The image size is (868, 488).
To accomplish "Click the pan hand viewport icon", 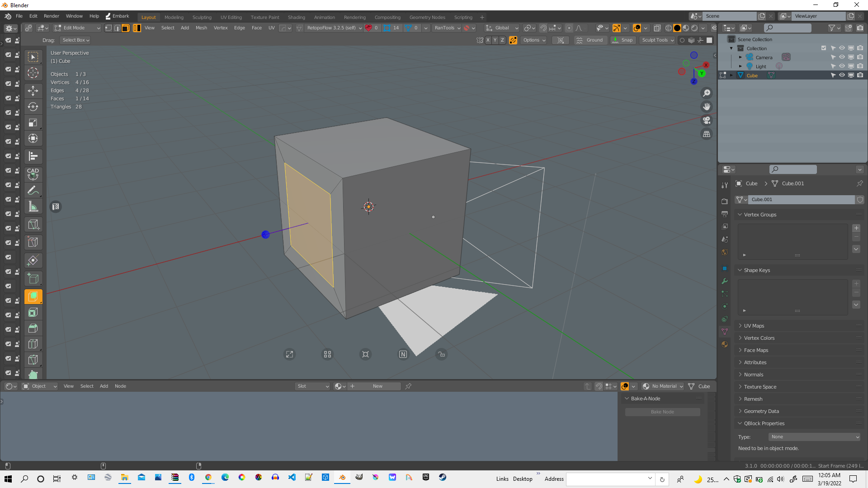I will pyautogui.click(x=707, y=107).
